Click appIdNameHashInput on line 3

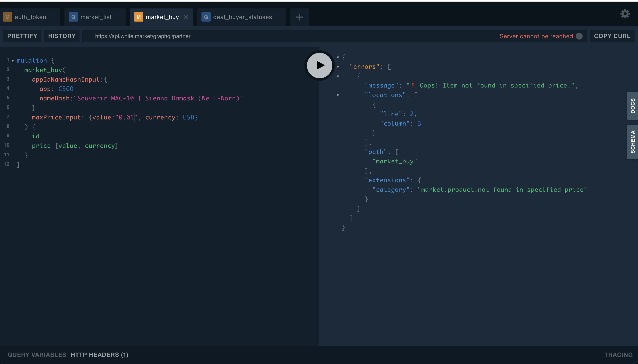tap(66, 79)
